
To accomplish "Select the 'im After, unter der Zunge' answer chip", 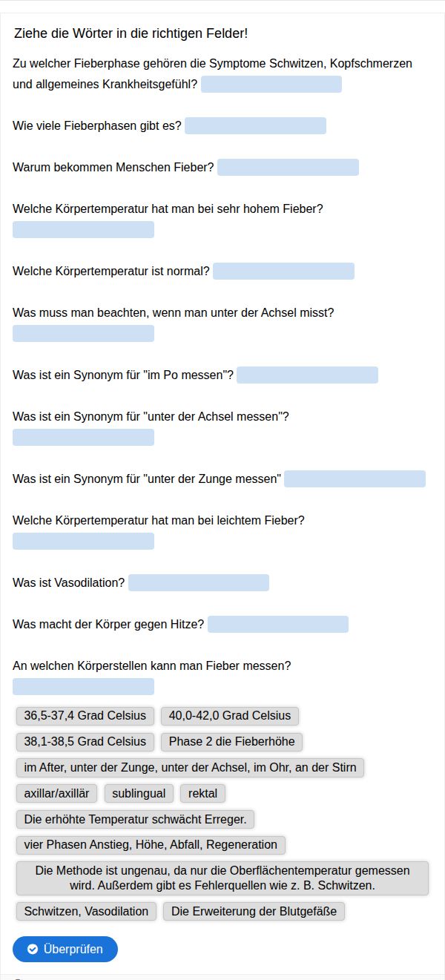I will [190, 767].
